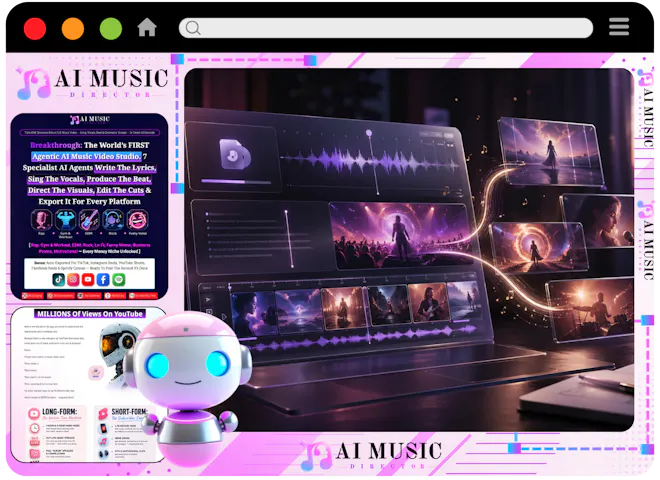Click the 'Sing The Vocals,' underlined text
Image resolution: width=660 pixels, height=480 pixels.
pyautogui.click(x=56, y=179)
